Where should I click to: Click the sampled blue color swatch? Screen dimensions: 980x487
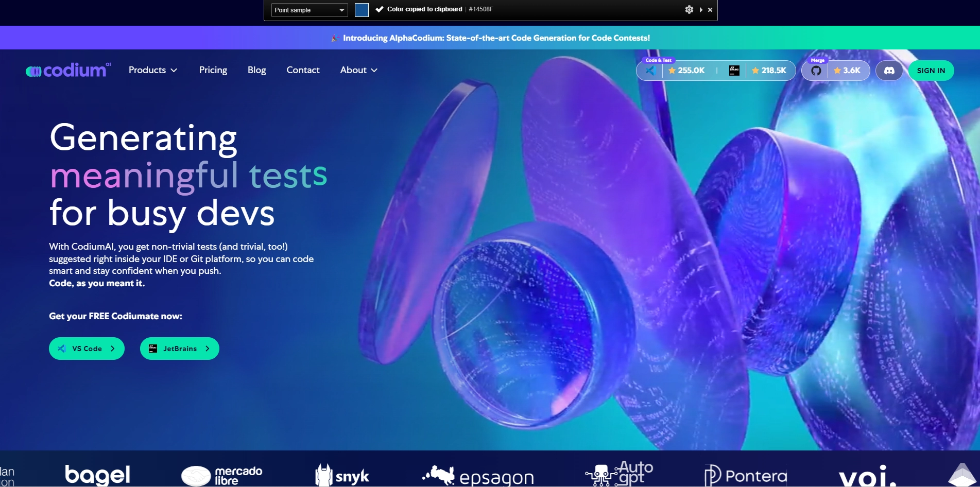coord(362,10)
